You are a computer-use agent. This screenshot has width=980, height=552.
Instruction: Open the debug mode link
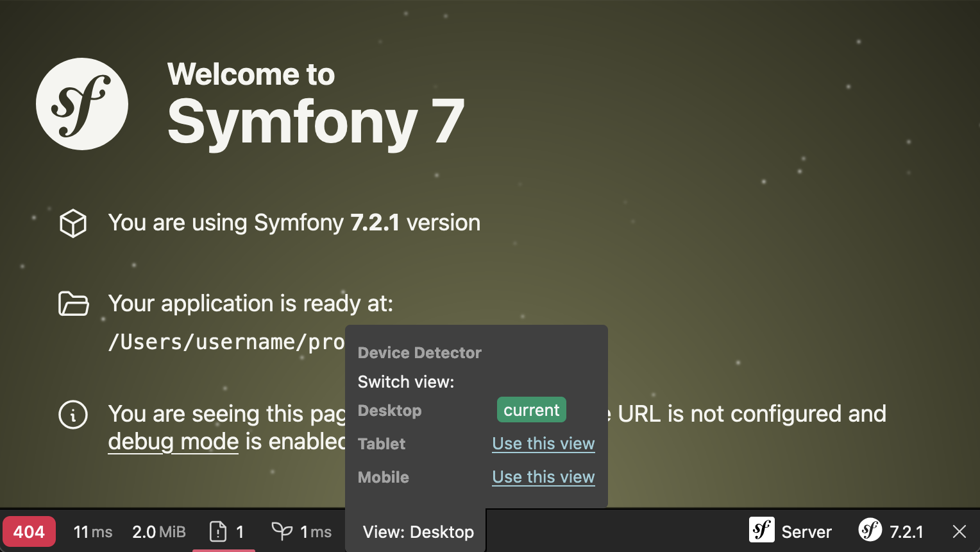point(173,442)
